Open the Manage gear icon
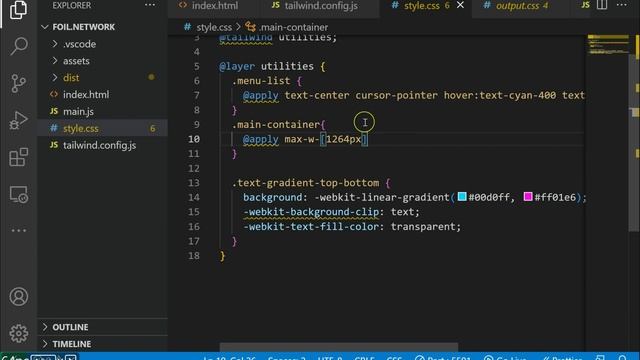640x360 pixels. 18,333
